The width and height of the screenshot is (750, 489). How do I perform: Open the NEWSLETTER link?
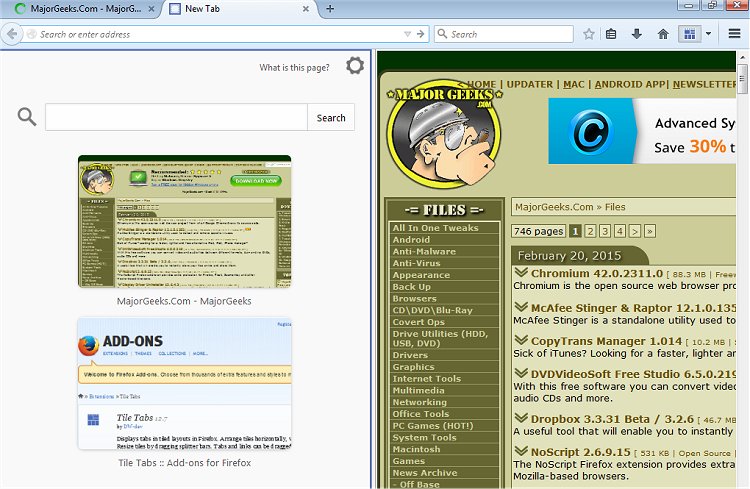coord(704,84)
